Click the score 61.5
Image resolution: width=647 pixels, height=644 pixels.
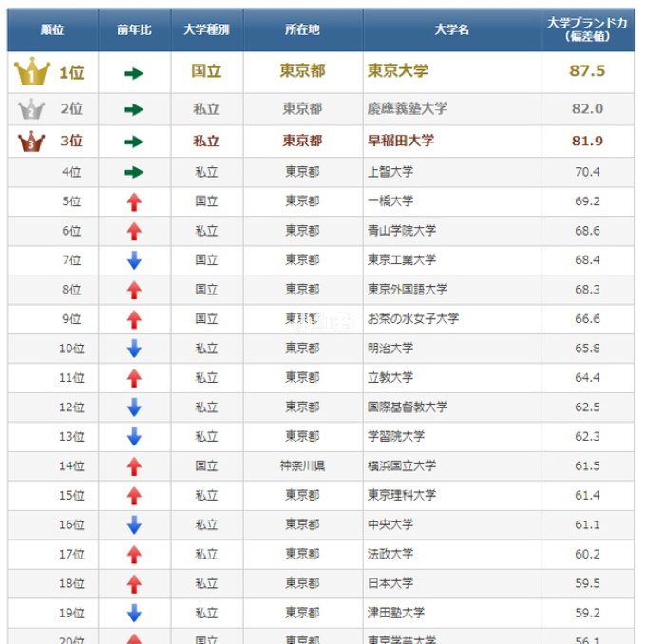click(587, 466)
